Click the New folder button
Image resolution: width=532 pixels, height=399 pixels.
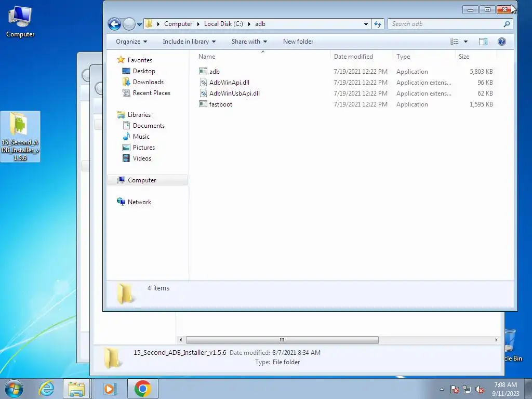point(298,42)
